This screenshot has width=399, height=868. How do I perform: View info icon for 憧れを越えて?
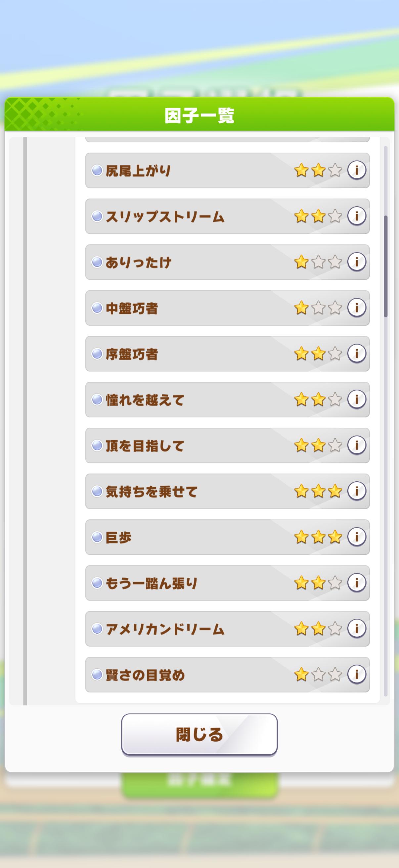click(357, 399)
